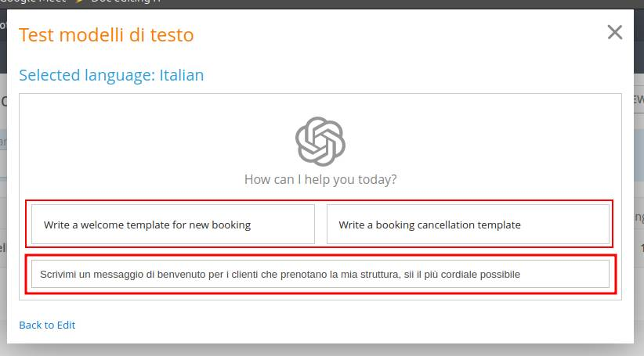Click the partially hidden EW button behind the dialog
Screen dimensions: 644x356
639,101
